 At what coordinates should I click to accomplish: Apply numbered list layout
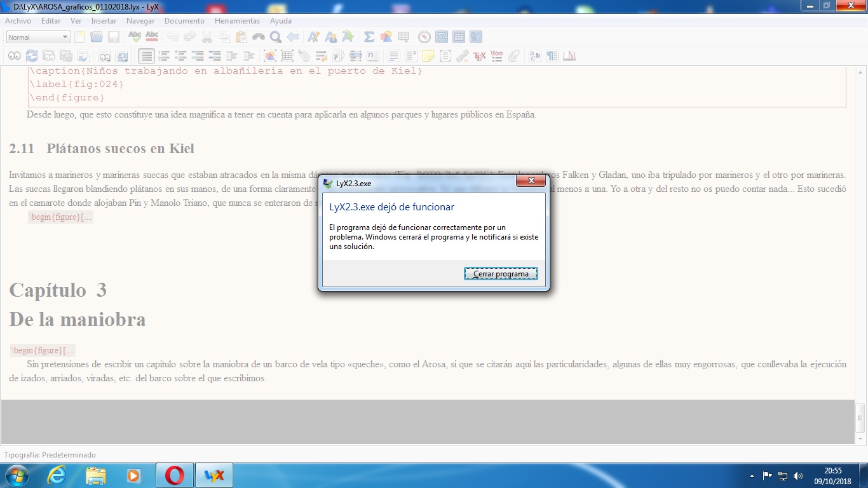163,56
